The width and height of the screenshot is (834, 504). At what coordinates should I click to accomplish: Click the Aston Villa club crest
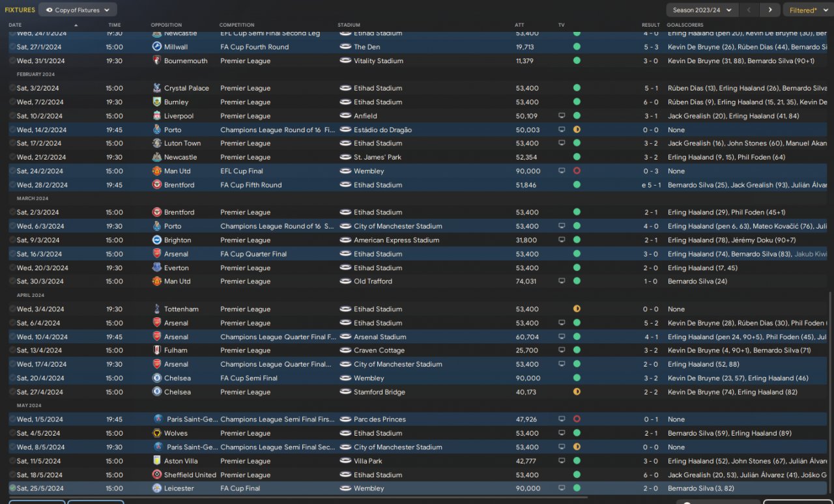[156, 461]
